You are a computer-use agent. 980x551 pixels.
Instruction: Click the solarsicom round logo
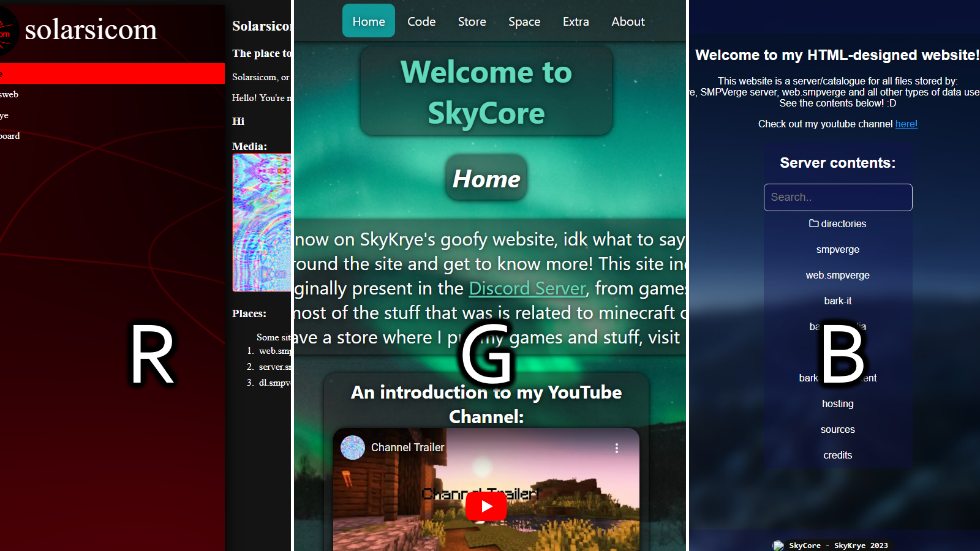[x=7, y=31]
